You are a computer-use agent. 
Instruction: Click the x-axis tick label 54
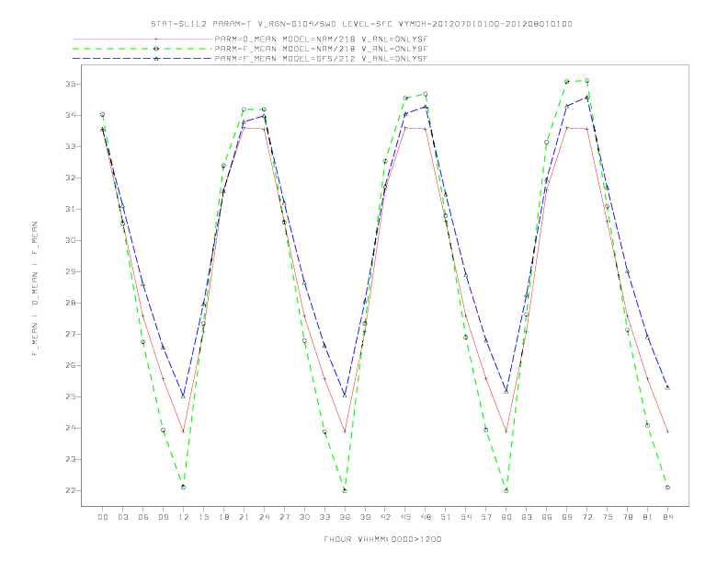466,517
